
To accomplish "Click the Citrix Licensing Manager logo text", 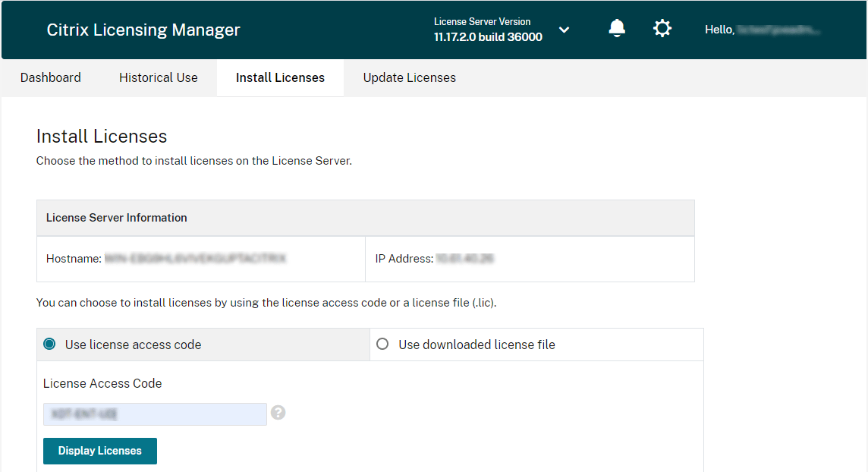I will coord(143,30).
